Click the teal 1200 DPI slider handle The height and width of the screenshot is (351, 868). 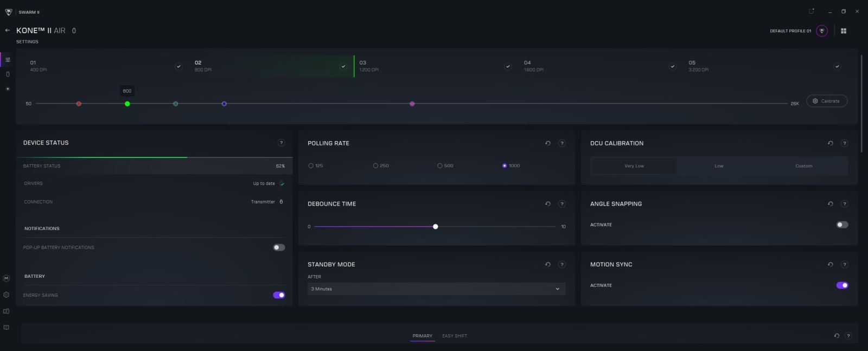pyautogui.click(x=176, y=104)
